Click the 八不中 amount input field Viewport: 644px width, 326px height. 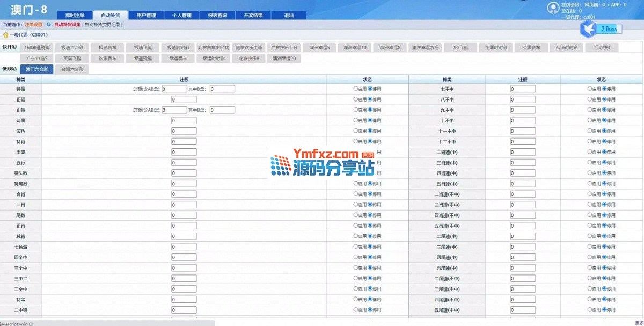(523, 99)
